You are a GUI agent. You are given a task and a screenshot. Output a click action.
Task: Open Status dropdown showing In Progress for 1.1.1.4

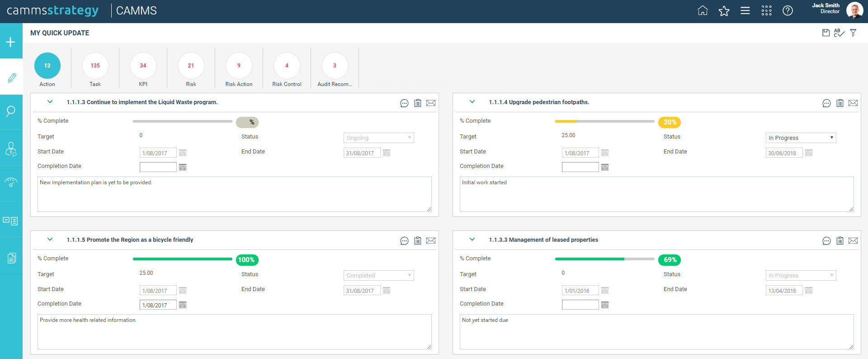pos(801,138)
